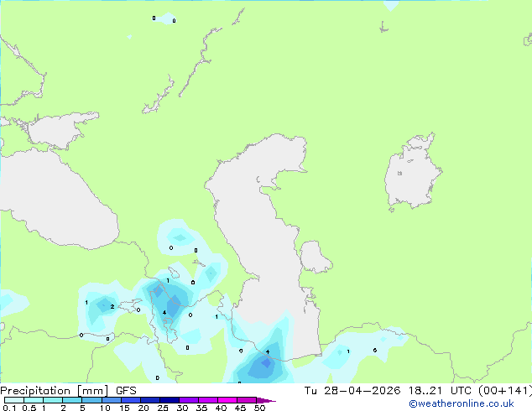The image size is (532, 411).
Task: Click the Black Sea area on the map
Action: click(58, 204)
